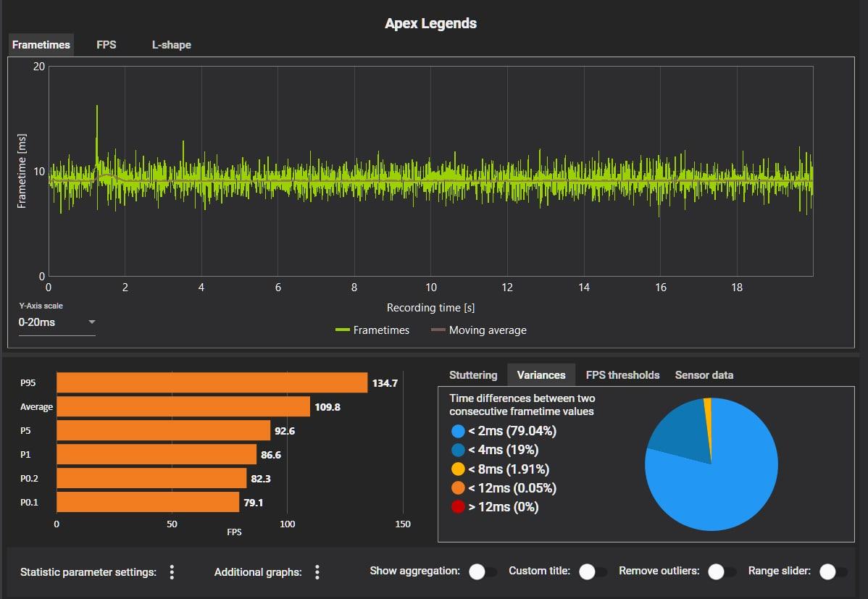This screenshot has width=868, height=599.
Task: Click the red > 12ms legend dot
Action: 458,507
